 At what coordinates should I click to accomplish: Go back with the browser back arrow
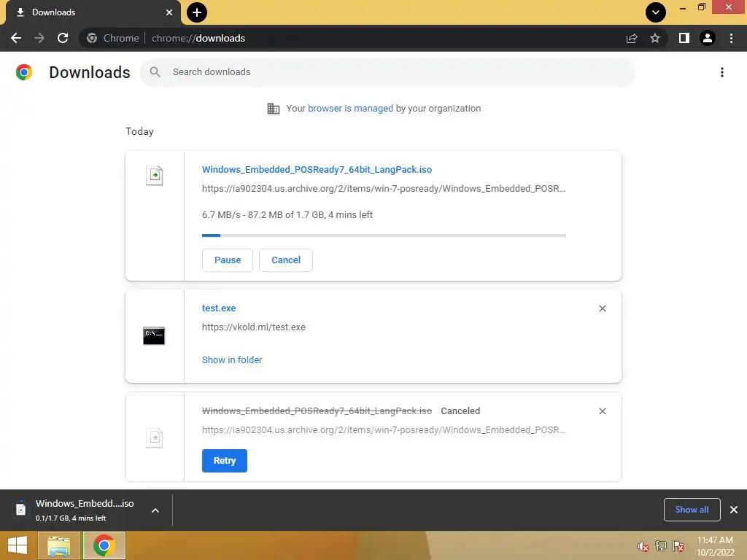(16, 38)
